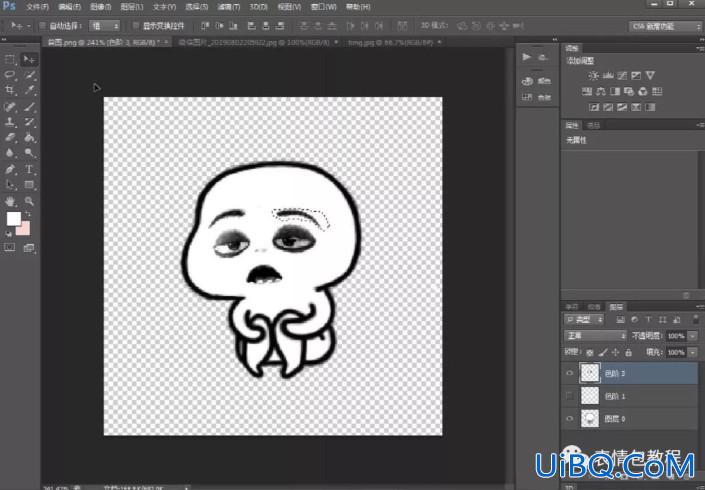Open the blend mode dropdown
The image size is (705, 490).
coord(595,336)
